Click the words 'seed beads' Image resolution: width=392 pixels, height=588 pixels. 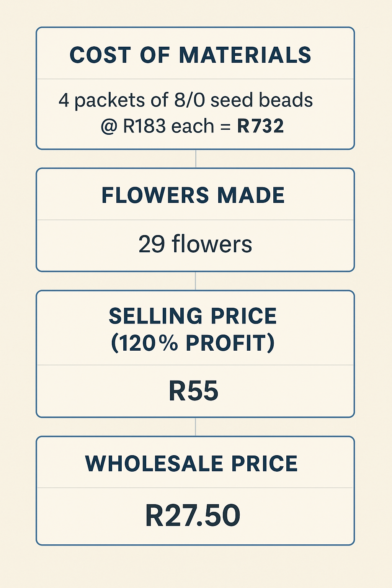pyautogui.click(x=261, y=100)
